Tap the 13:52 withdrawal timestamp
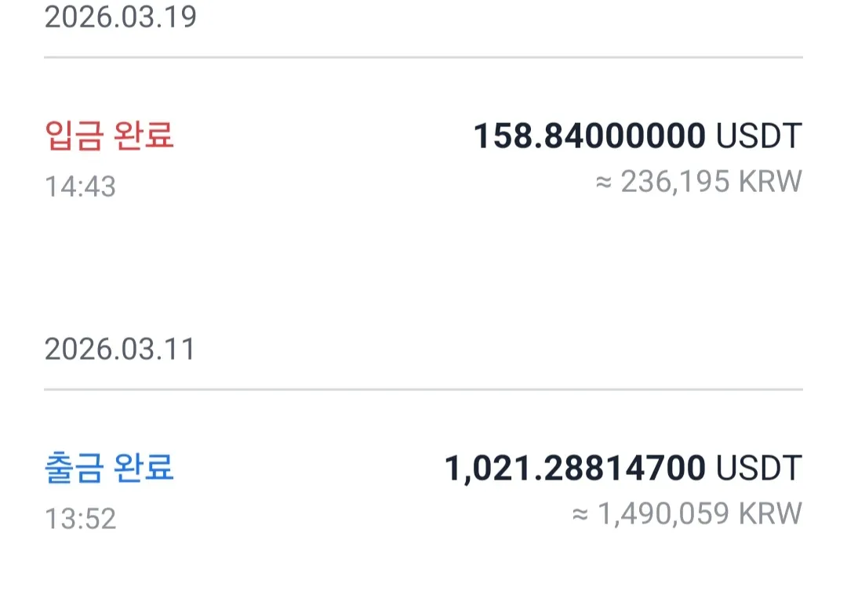847x616 pixels. 80,519
